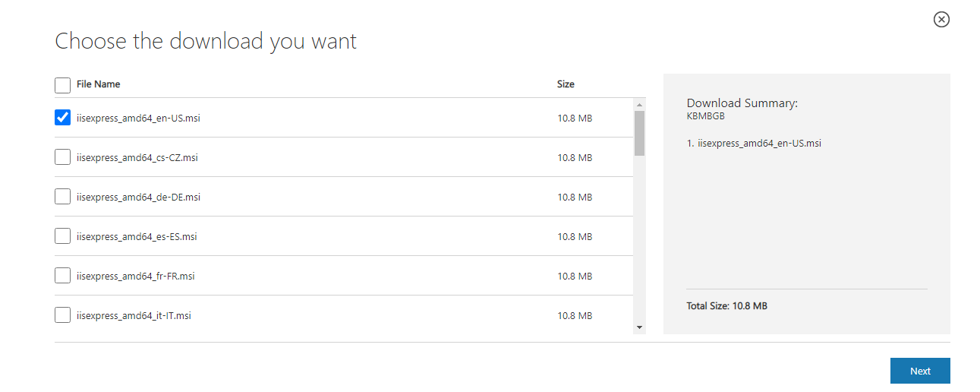Click the iisexpress_amd64_de-DE.msi file name text
The height and width of the screenshot is (392, 980).
[138, 197]
